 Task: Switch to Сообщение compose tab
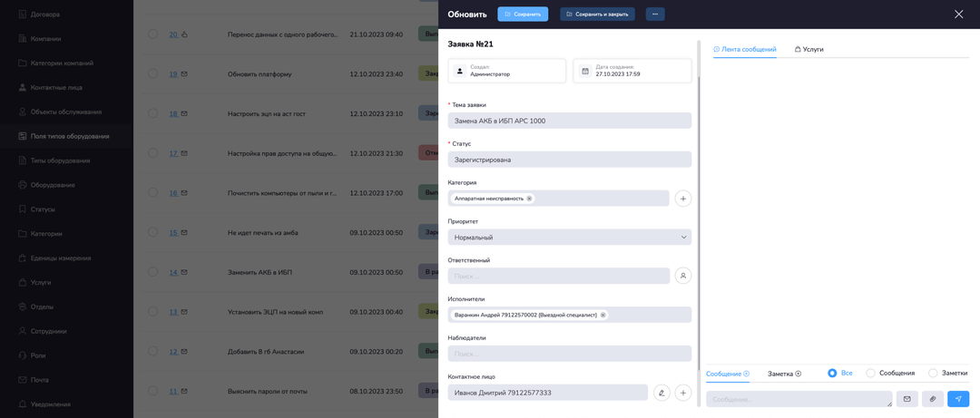[x=728, y=374]
